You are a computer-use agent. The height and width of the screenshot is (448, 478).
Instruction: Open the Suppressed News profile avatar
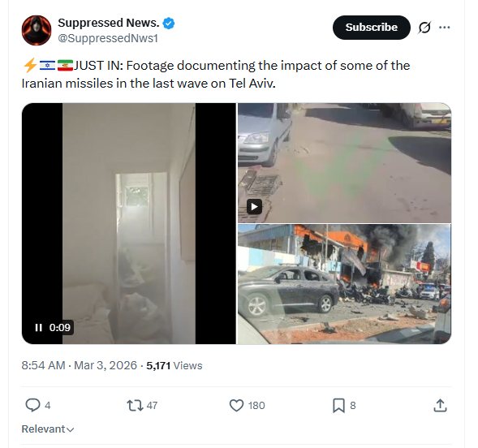[x=37, y=30]
